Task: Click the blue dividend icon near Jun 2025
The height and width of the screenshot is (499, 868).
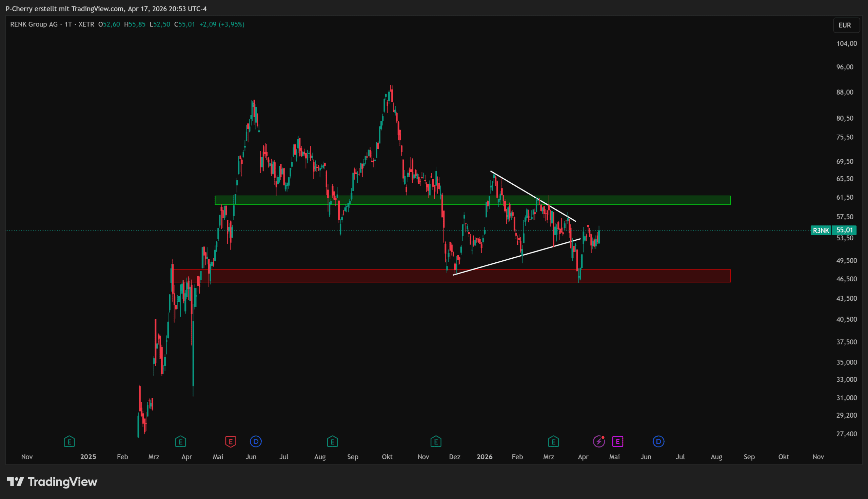Action: [x=256, y=441]
